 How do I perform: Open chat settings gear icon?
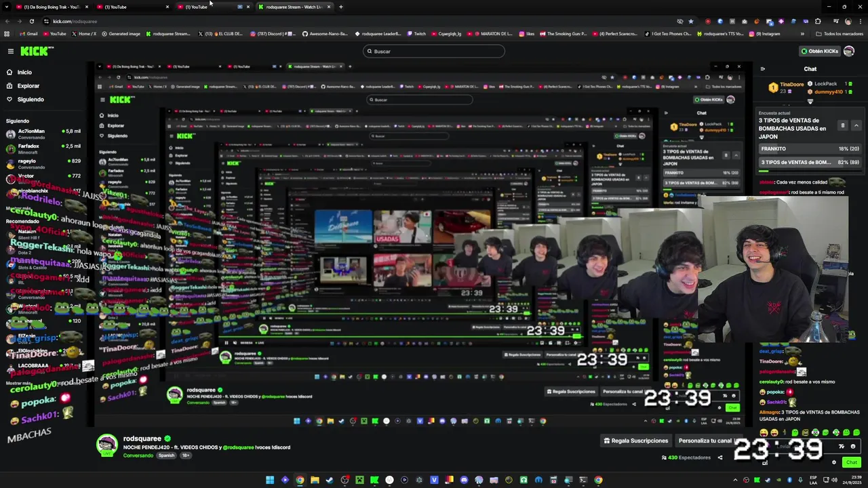(834, 462)
